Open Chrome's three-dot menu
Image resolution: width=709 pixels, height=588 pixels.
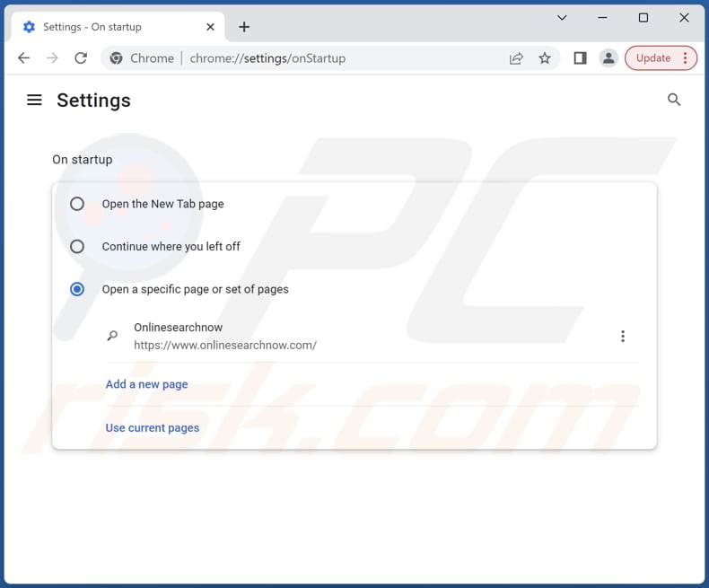pos(686,57)
